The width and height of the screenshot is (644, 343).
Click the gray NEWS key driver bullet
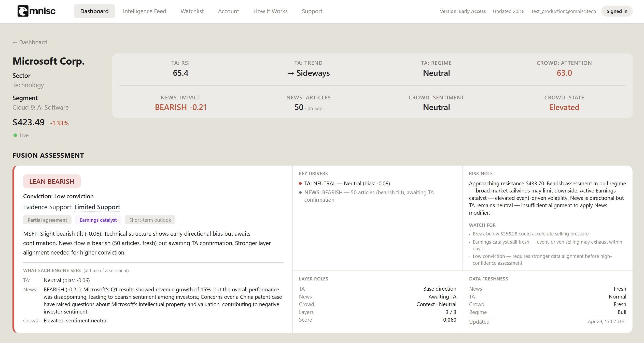point(300,192)
